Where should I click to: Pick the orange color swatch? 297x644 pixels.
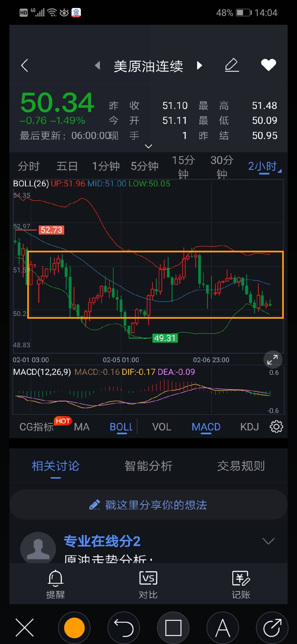point(74,628)
